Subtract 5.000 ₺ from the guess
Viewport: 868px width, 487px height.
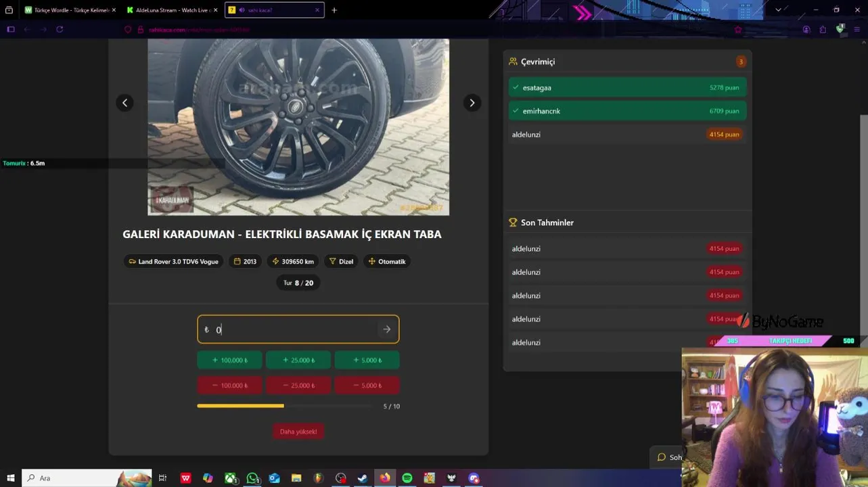[367, 386]
